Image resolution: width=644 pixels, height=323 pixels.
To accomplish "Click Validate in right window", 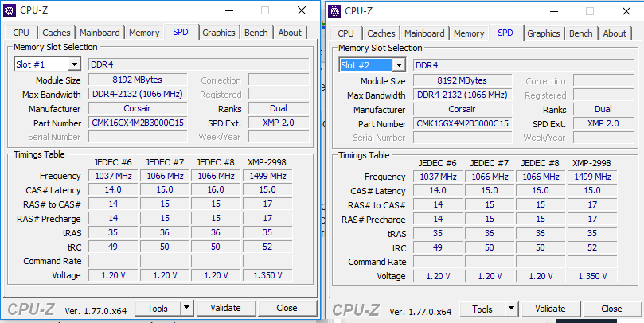I will point(550,309).
